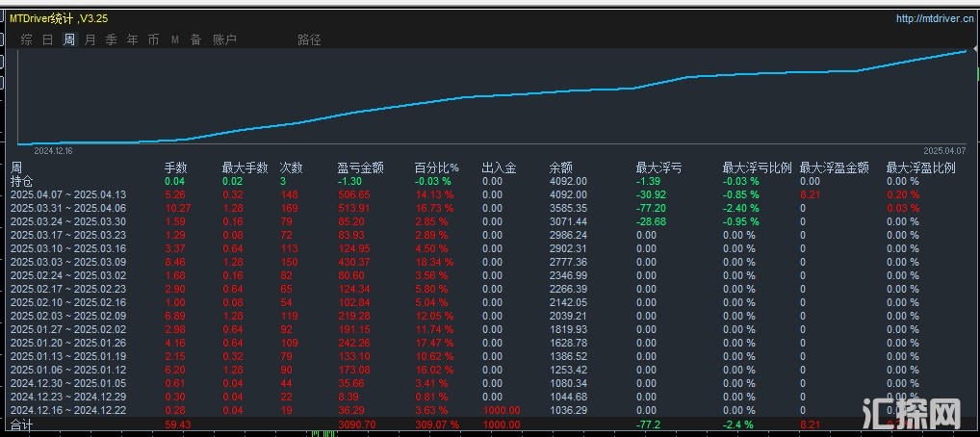This screenshot has height=437, width=980.
Task: Click percentage value 18.34 %
Action: coord(434,262)
